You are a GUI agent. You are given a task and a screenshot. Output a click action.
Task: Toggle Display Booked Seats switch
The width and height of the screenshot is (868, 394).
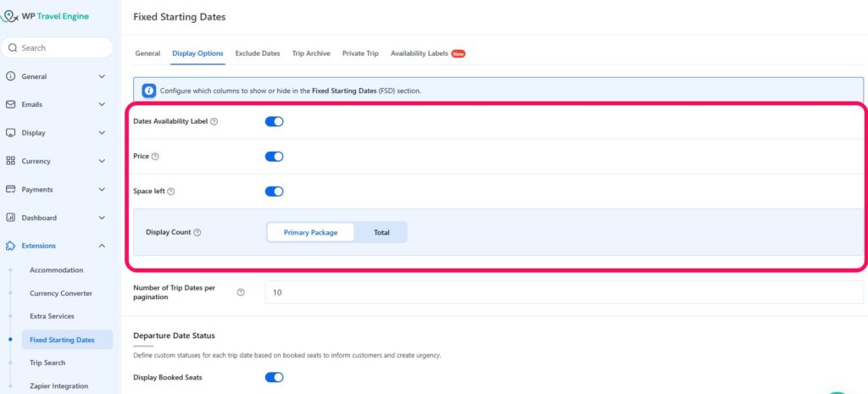coord(274,377)
